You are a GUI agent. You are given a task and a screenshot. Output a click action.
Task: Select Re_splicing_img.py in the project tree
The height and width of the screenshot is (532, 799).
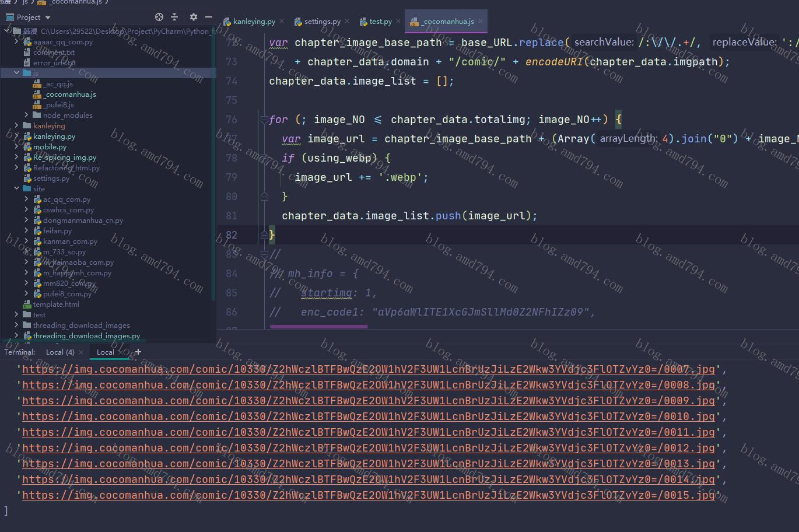[65, 157]
